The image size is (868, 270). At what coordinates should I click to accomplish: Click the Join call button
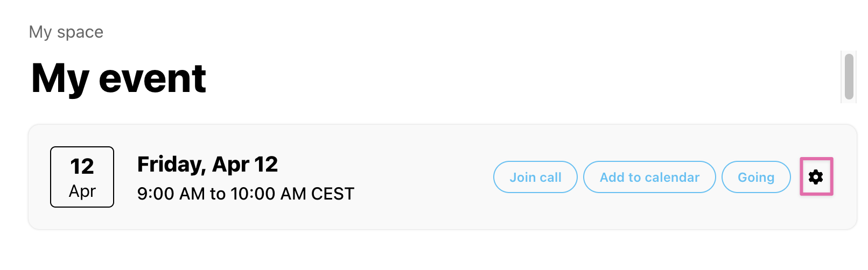click(x=535, y=177)
